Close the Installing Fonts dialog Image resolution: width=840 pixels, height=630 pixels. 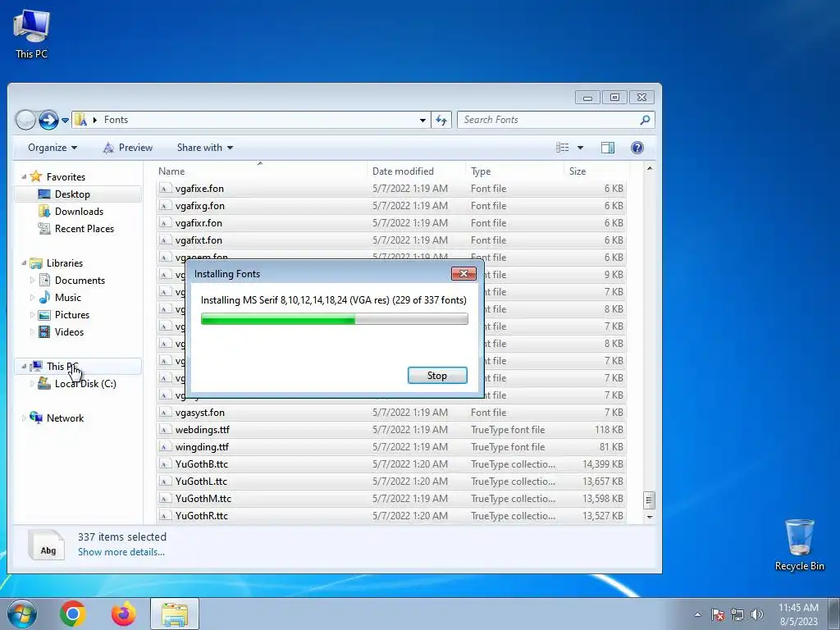463,274
